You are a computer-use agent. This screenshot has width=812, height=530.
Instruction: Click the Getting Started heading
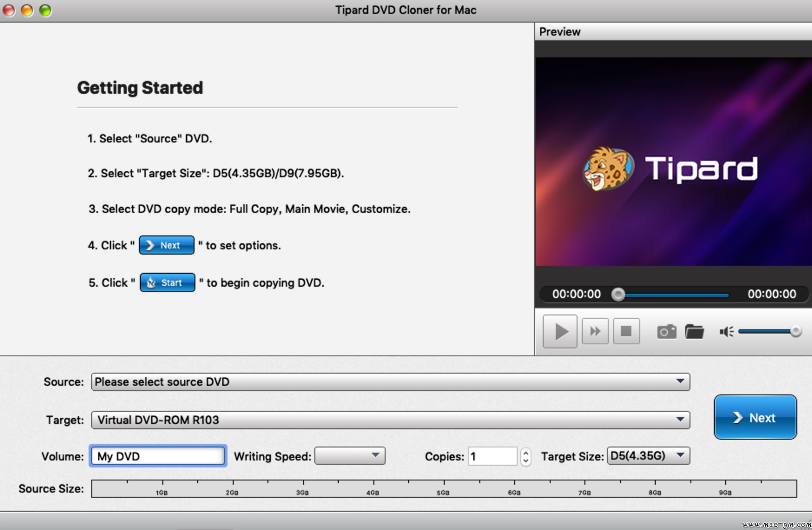[x=140, y=88]
